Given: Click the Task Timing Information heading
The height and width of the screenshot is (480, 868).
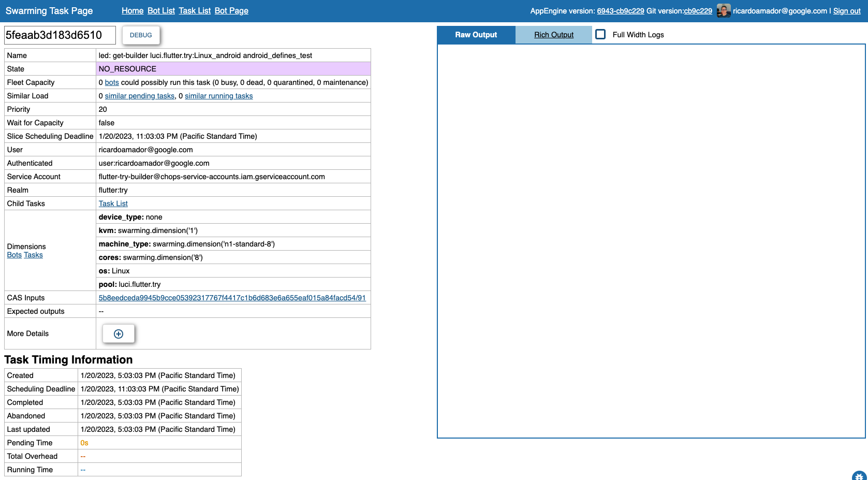Looking at the screenshot, I should (x=68, y=359).
